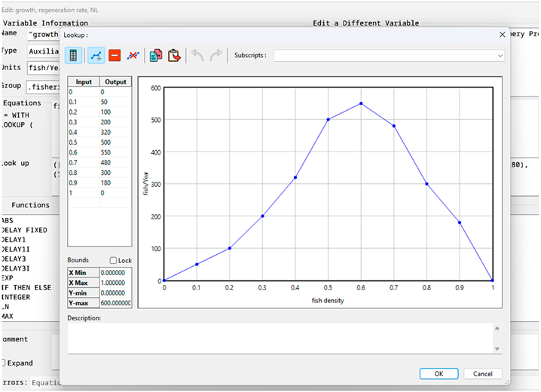Click the table view icon in Lookup toolbar
The height and width of the screenshot is (392, 541).
73,55
